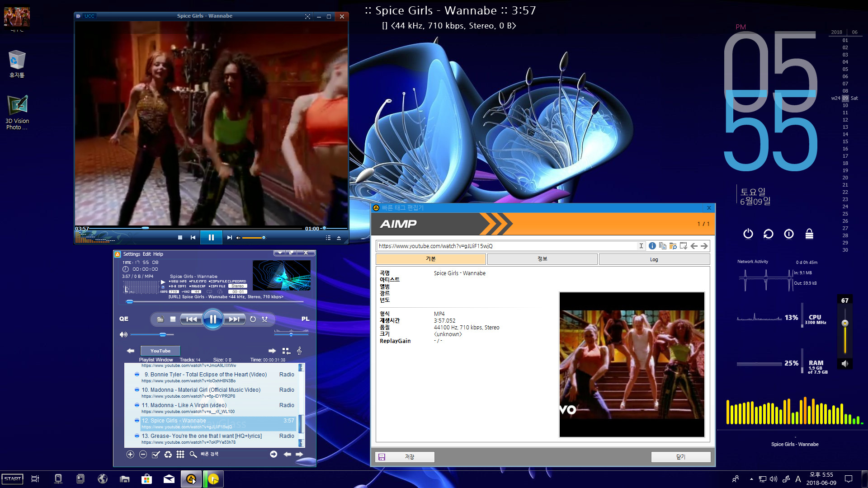Stop playback in the AIMP player
The height and width of the screenshot is (488, 868).
(x=173, y=319)
